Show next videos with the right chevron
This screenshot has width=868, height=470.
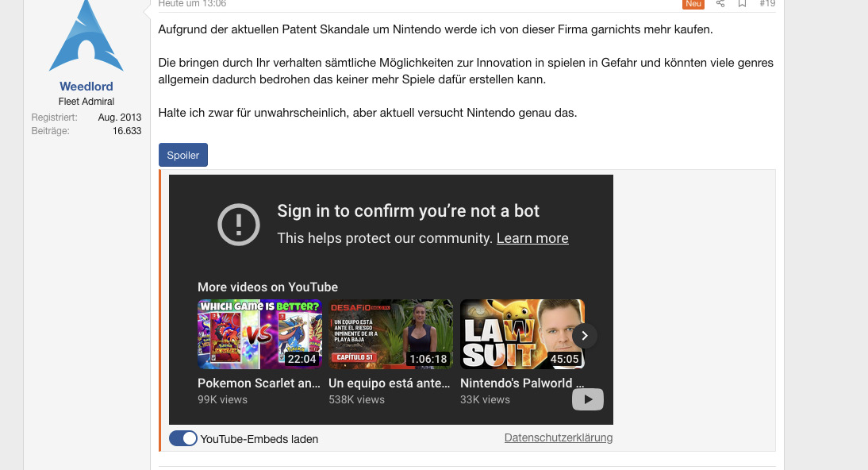coord(585,336)
